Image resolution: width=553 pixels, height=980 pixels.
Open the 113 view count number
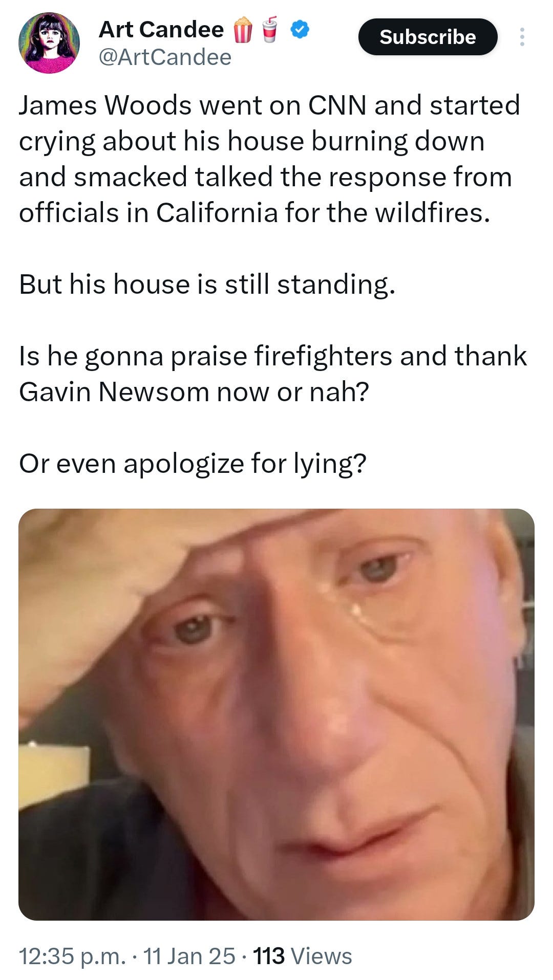[269, 956]
